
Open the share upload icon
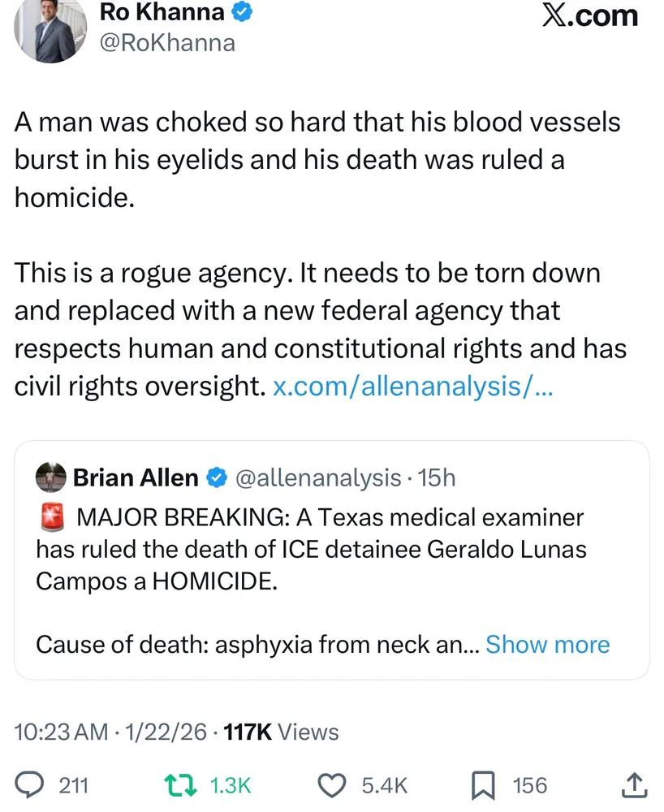634,785
